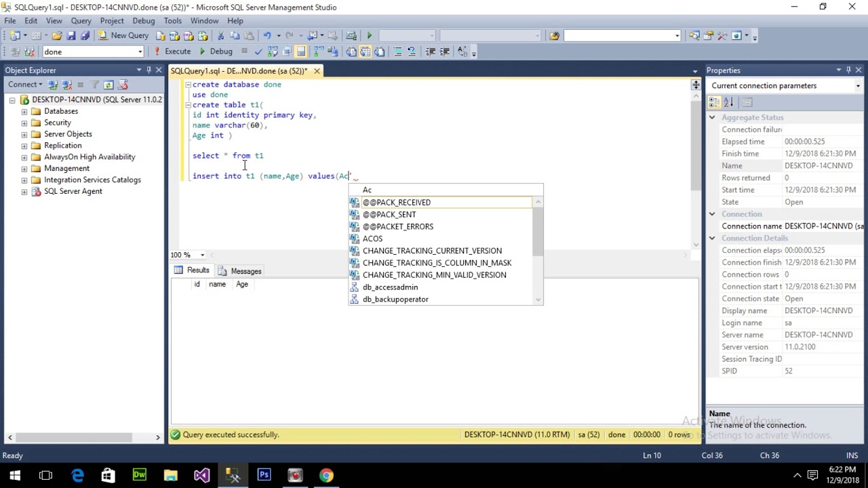868x488 pixels.
Task: Expand the Security node
Action: point(24,123)
